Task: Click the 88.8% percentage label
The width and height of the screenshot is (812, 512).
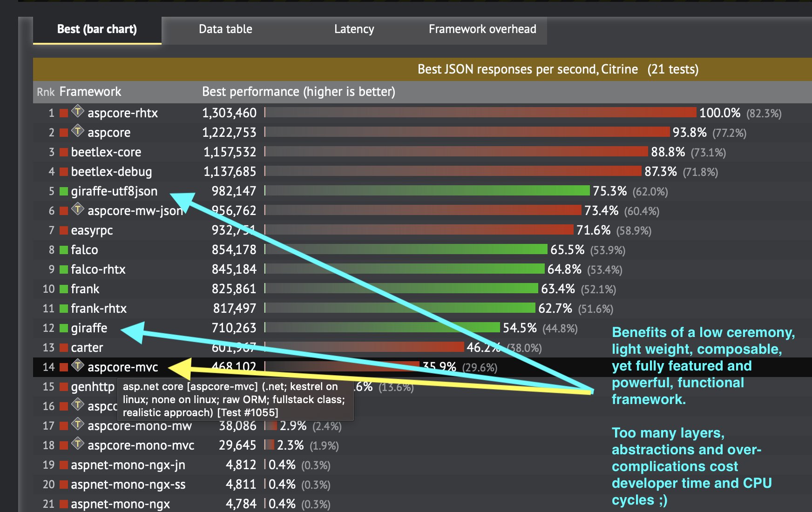Action: tap(668, 152)
